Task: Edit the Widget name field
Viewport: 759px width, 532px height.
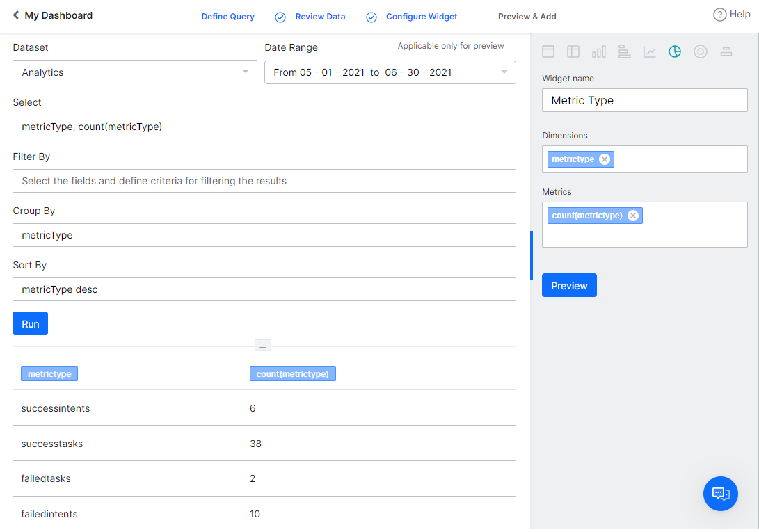Action: [644, 100]
